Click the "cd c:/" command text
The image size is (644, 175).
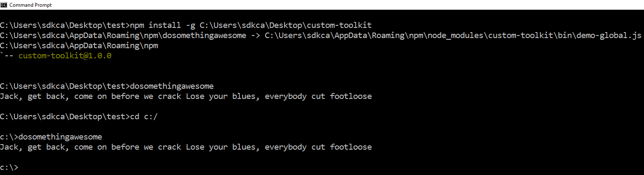point(144,117)
